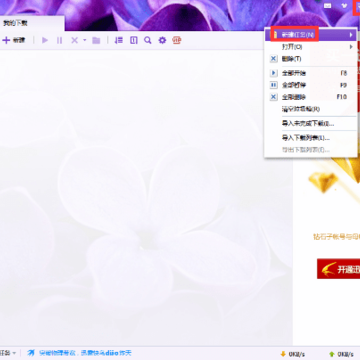Screen dimensions: 360x360
Task: Click the square panel toolbar icon
Action: [x=134, y=40]
